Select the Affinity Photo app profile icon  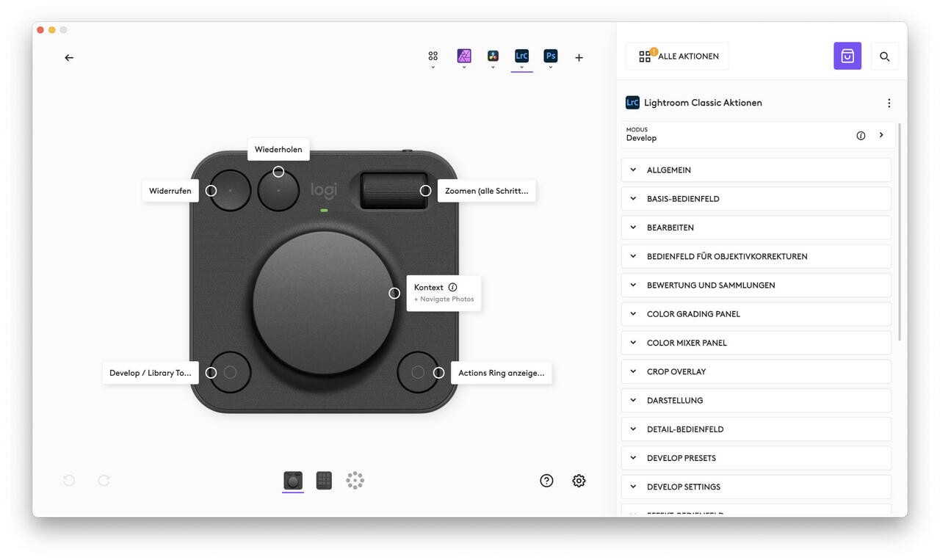click(464, 56)
